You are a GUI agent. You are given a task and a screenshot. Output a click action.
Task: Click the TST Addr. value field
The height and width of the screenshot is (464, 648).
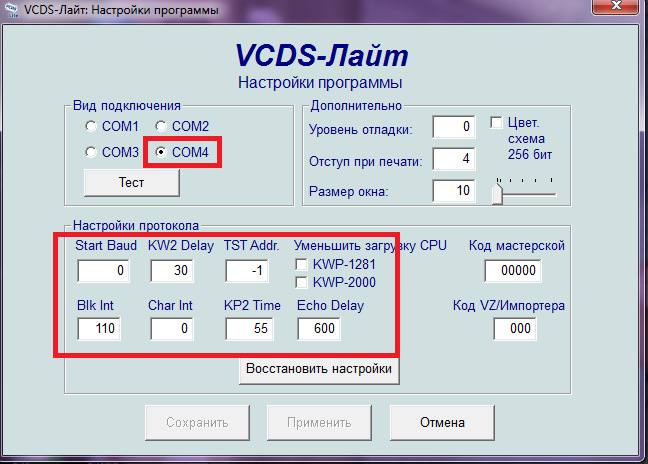tap(247, 271)
